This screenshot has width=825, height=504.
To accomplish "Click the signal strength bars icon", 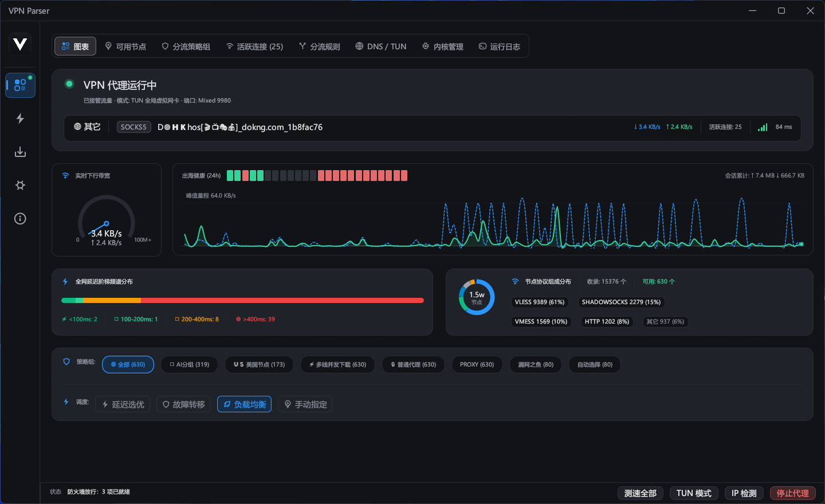I will 763,127.
